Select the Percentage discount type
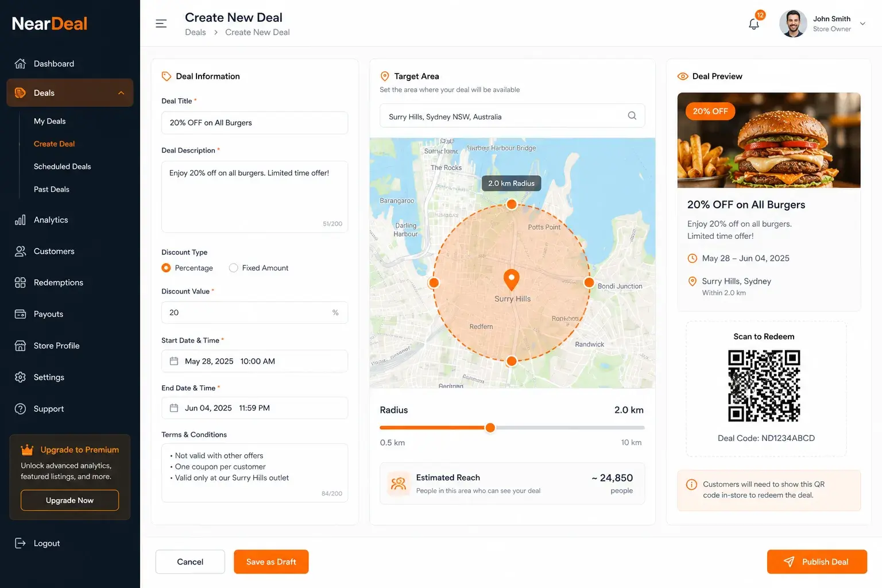The image size is (882, 588). [166, 268]
